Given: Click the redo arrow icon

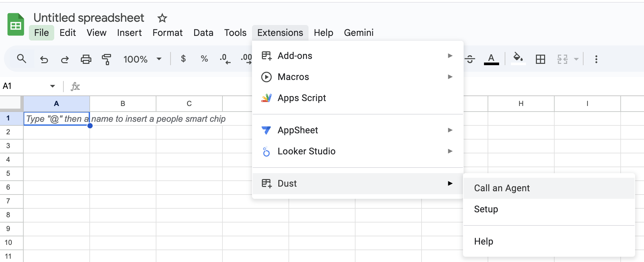Looking at the screenshot, I should point(65,59).
